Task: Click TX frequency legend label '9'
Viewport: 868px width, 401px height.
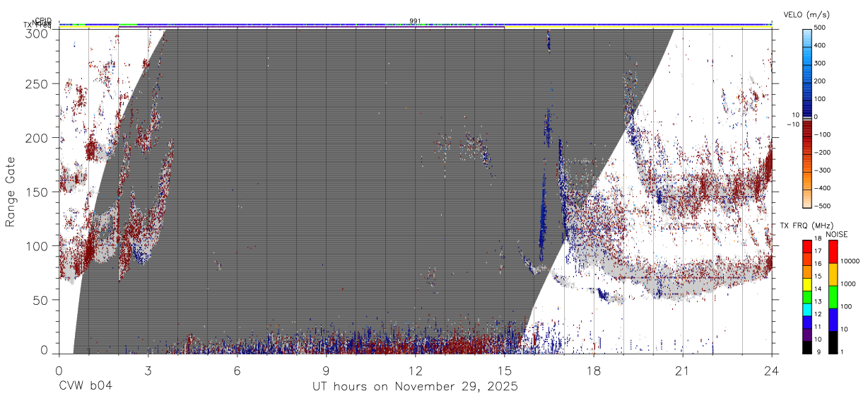Action: [x=819, y=352]
